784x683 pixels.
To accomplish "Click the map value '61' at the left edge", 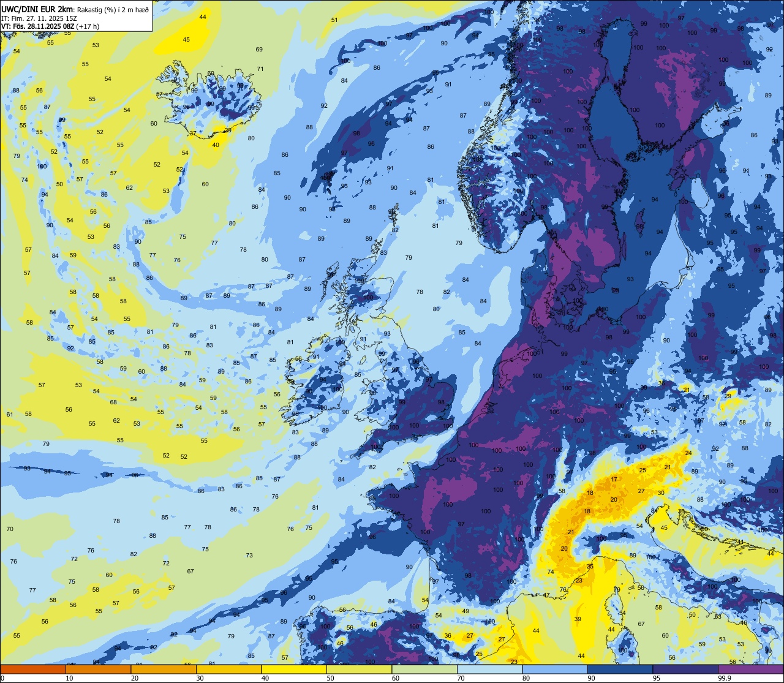I will point(10,415).
